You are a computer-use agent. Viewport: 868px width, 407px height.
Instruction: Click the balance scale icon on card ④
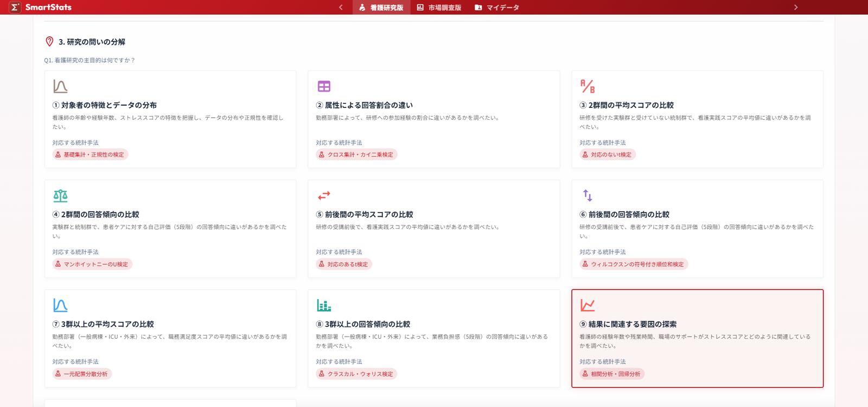tap(60, 196)
